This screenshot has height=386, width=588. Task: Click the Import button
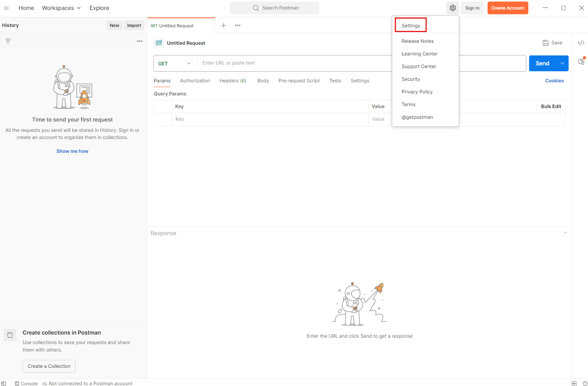[134, 25]
